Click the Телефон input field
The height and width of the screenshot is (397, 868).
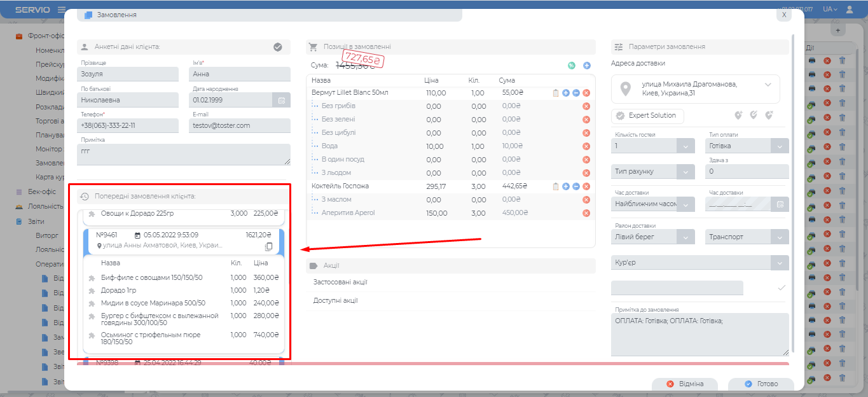pos(119,126)
